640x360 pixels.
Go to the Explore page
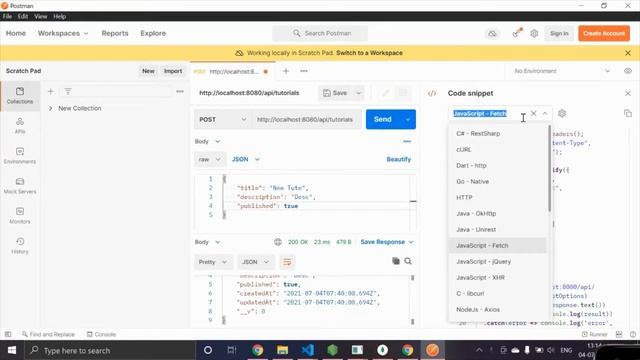point(153,33)
